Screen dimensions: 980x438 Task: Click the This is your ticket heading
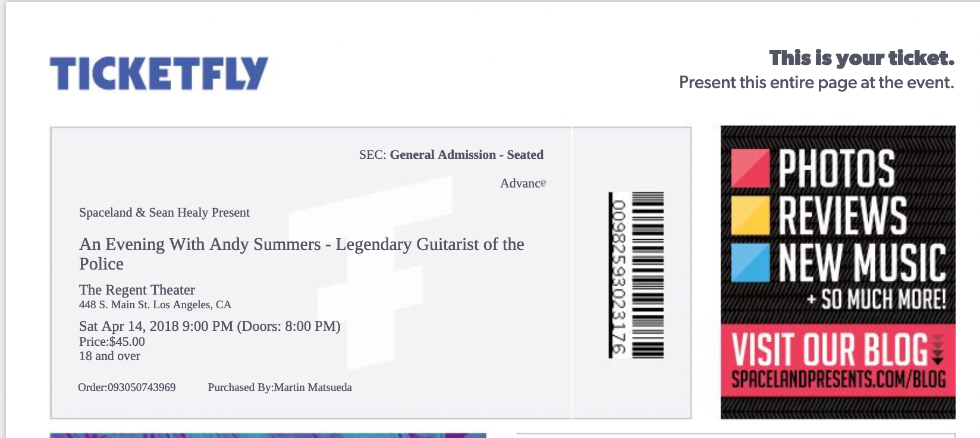(862, 58)
